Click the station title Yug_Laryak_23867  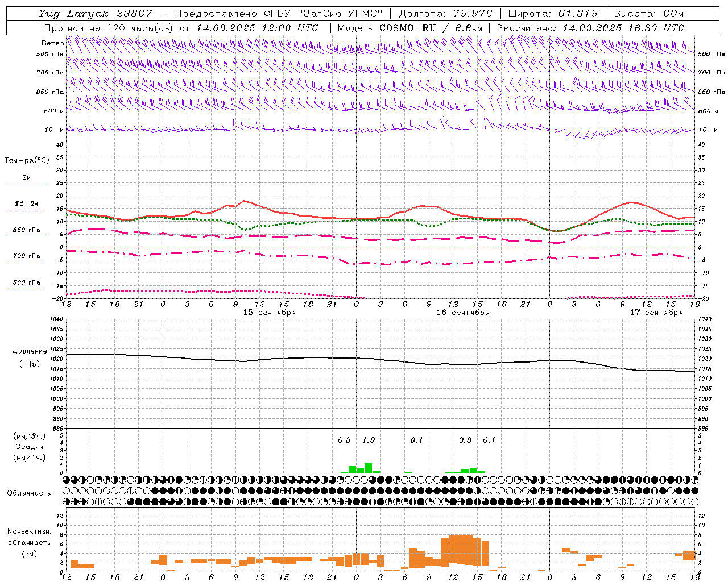tap(96, 14)
